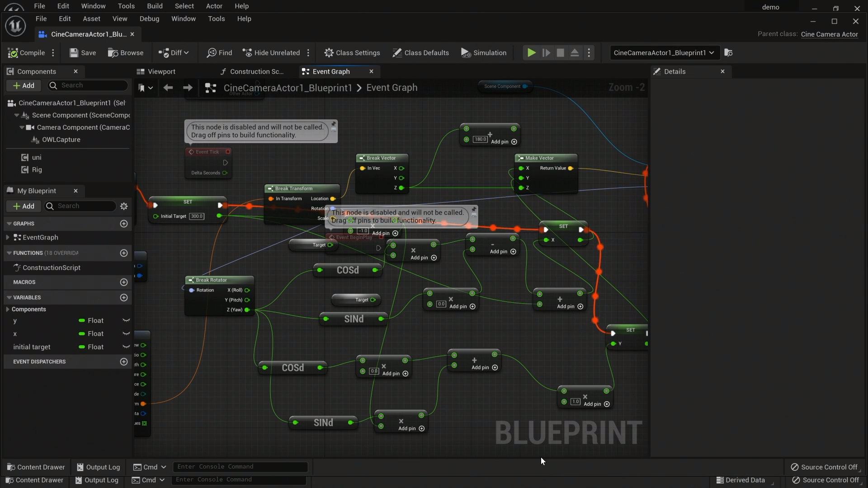Collapse the Camera Component tree item

click(x=22, y=127)
